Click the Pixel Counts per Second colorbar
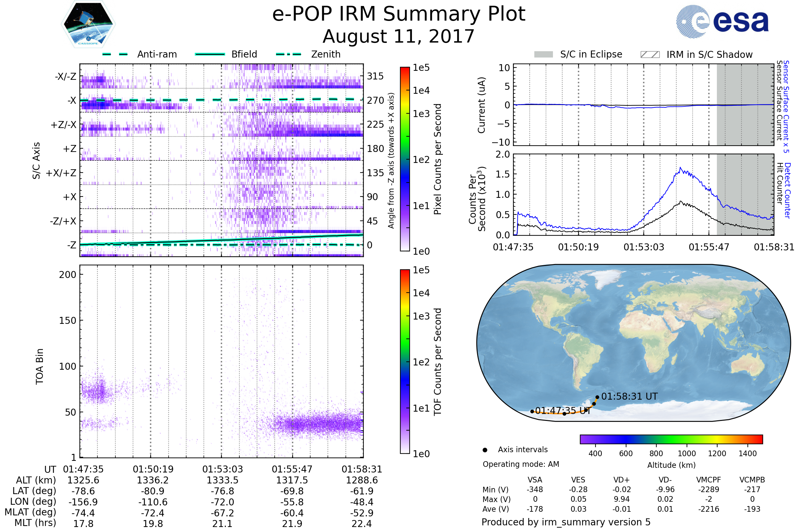The height and width of the screenshot is (532, 798). tap(405, 159)
